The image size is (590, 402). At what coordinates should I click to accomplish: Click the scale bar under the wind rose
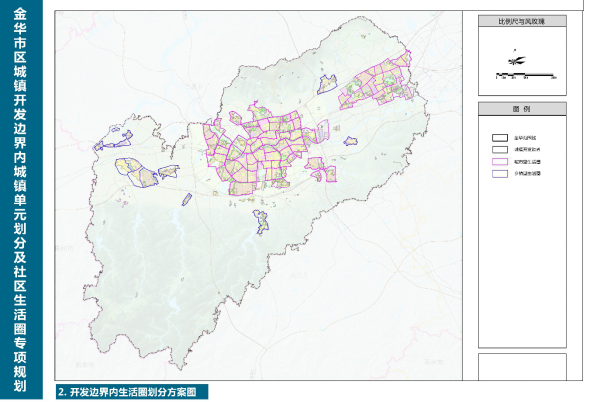click(526, 76)
